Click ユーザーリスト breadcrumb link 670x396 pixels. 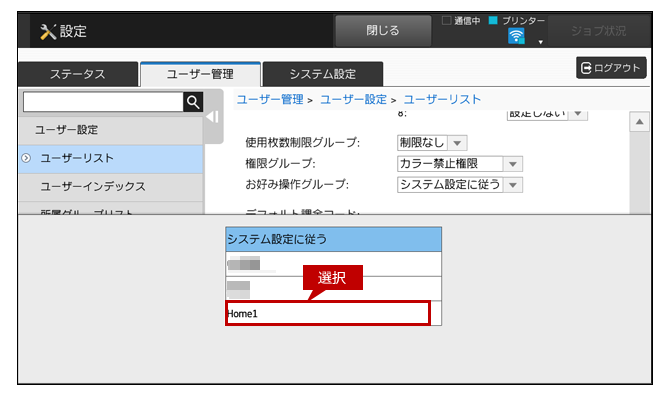442,100
